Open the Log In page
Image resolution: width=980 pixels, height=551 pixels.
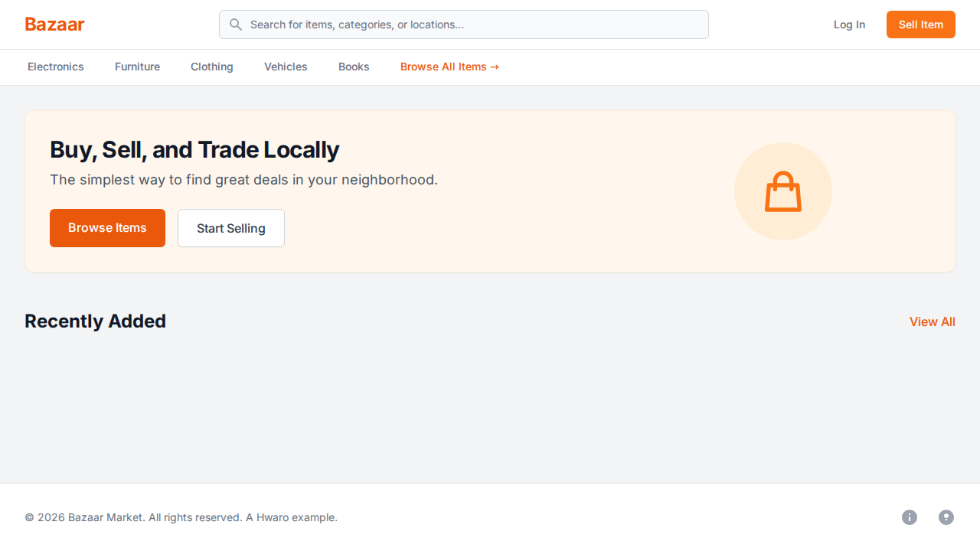tap(849, 24)
